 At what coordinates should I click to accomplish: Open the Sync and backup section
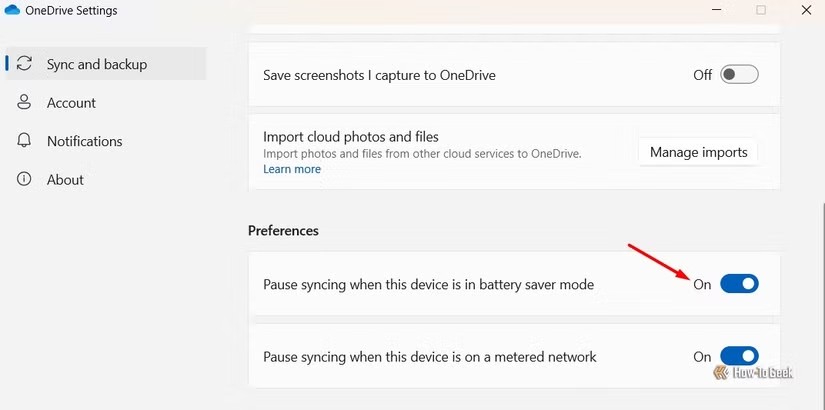coord(96,64)
